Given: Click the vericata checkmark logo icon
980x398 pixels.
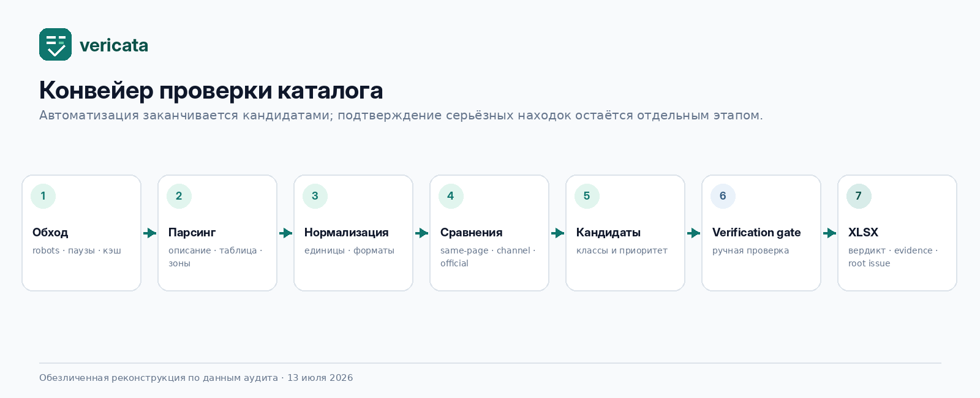Looking at the screenshot, I should (x=55, y=45).
